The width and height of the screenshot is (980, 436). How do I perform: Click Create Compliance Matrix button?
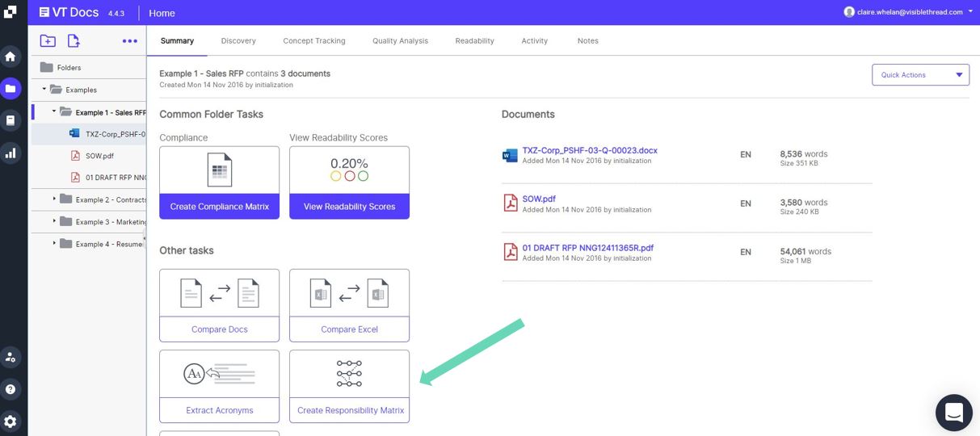click(x=219, y=207)
